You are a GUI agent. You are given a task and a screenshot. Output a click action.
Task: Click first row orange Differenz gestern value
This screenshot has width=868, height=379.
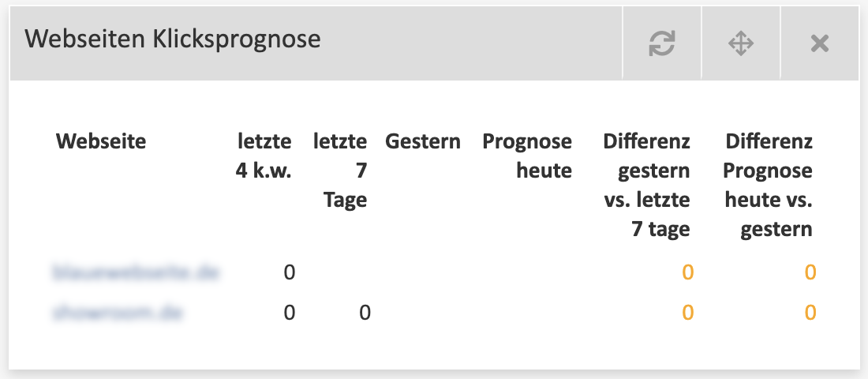point(687,272)
